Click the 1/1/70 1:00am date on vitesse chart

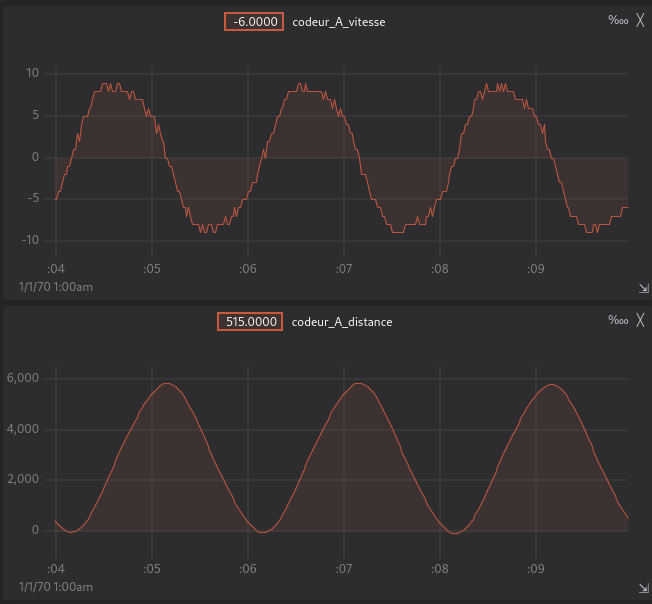click(x=56, y=287)
